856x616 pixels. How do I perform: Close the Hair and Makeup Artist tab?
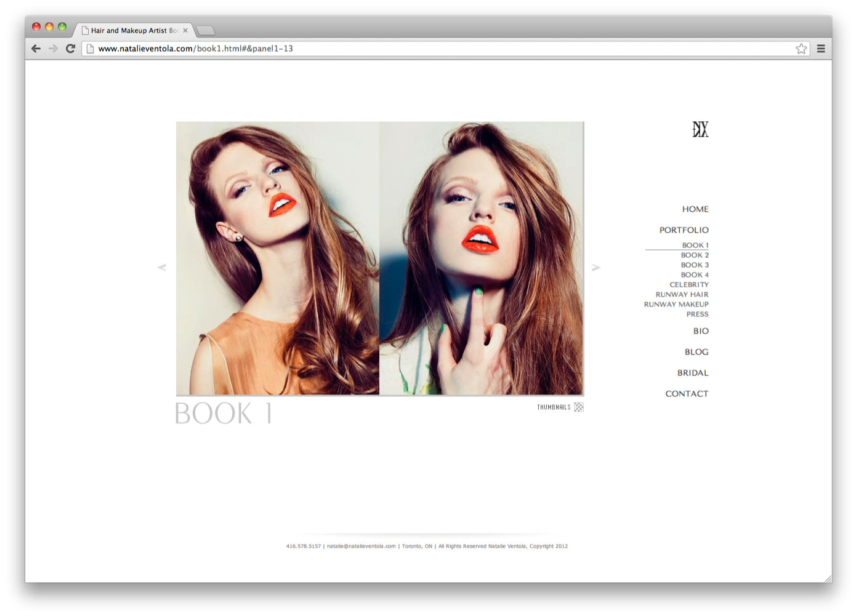click(185, 30)
